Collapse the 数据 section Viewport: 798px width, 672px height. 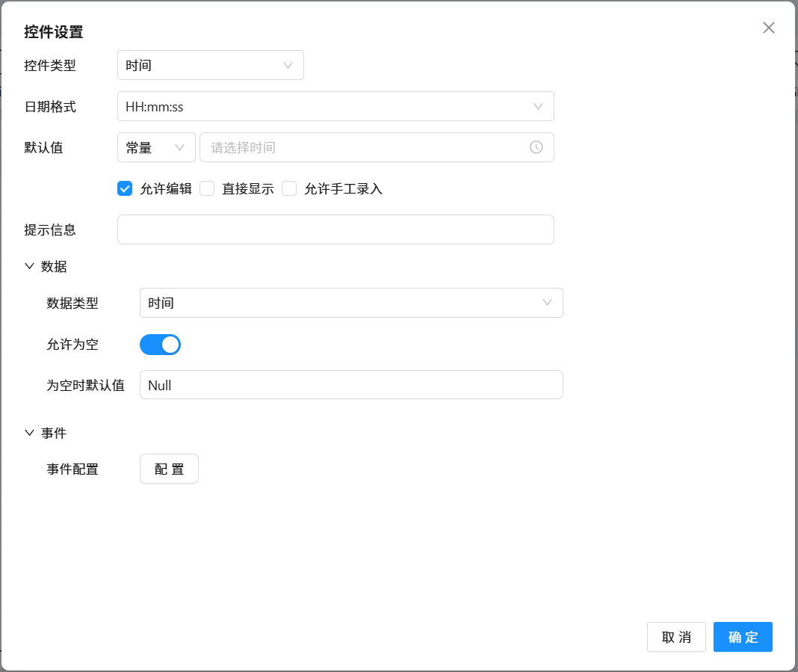[30, 266]
